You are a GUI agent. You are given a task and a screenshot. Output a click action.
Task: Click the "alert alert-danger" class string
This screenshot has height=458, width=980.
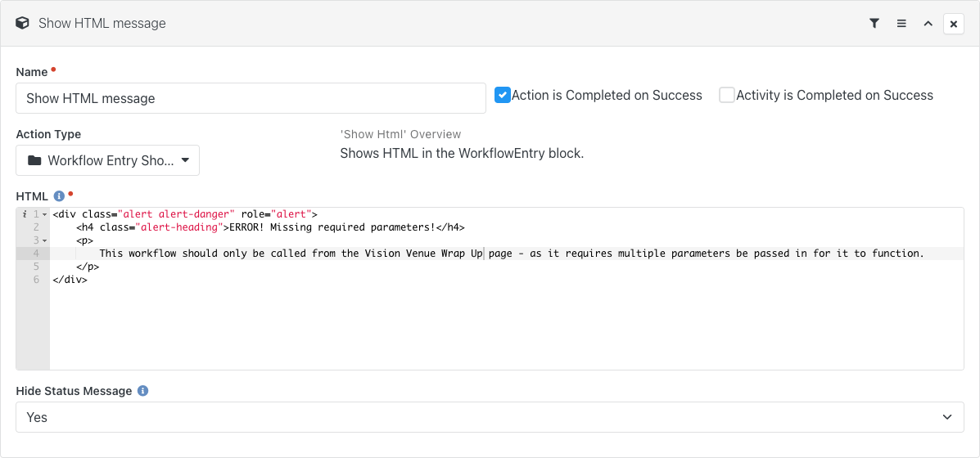tap(176, 214)
